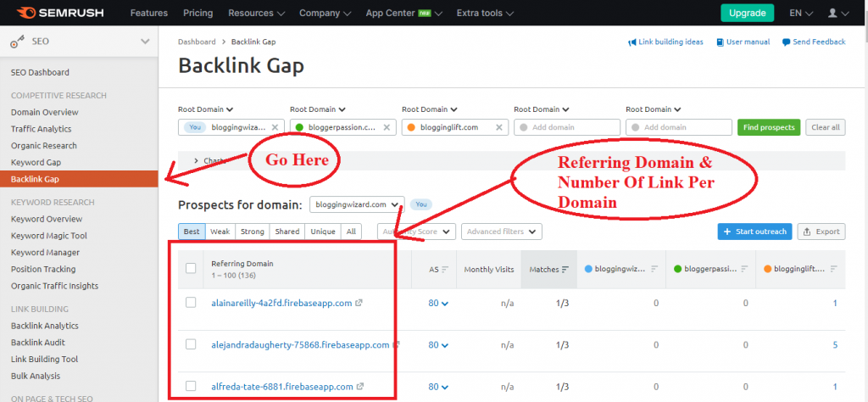868x402 pixels.
Task: Remove blogginglift.com domain with X icon
Action: point(498,127)
